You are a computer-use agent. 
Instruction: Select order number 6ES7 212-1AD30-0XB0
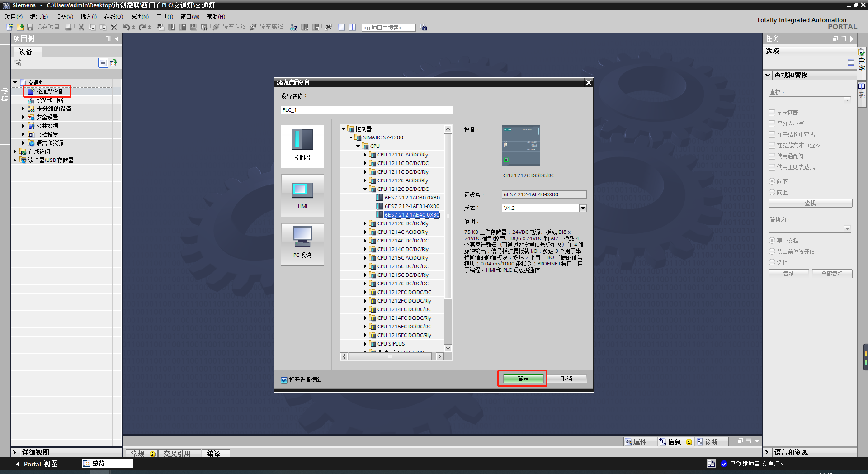click(x=412, y=198)
